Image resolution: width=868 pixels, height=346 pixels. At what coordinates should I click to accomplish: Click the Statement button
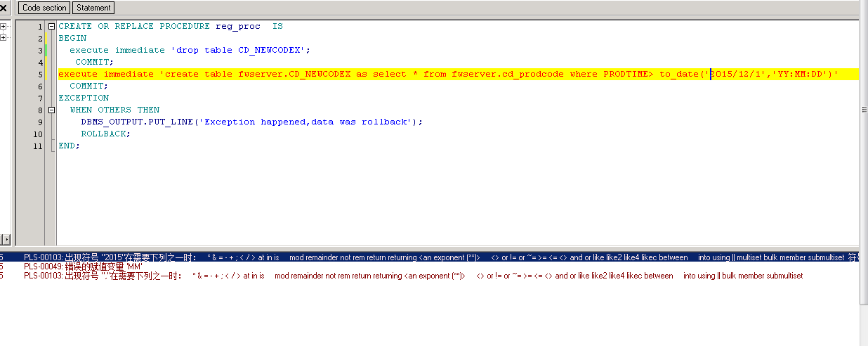[93, 8]
